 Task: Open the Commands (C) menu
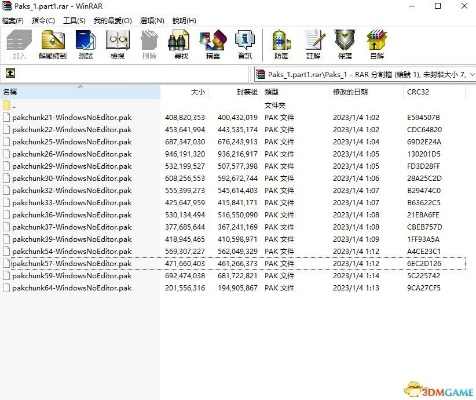coord(43,21)
